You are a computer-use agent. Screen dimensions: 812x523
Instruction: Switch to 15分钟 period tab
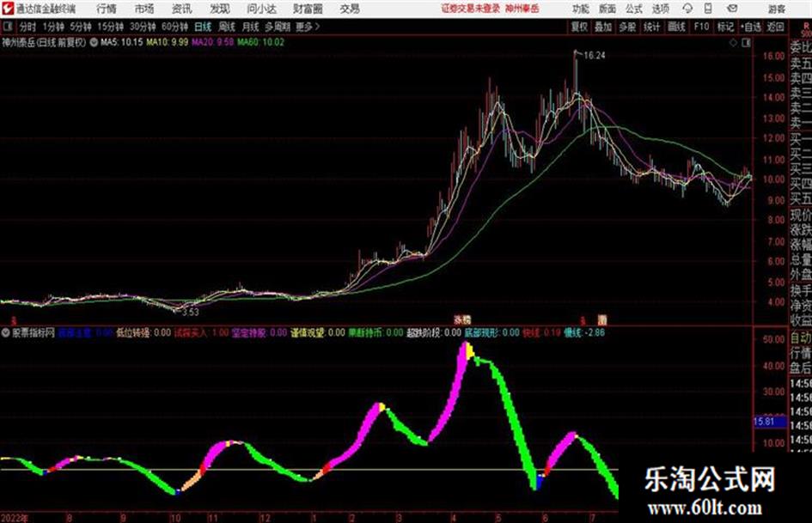(x=110, y=27)
